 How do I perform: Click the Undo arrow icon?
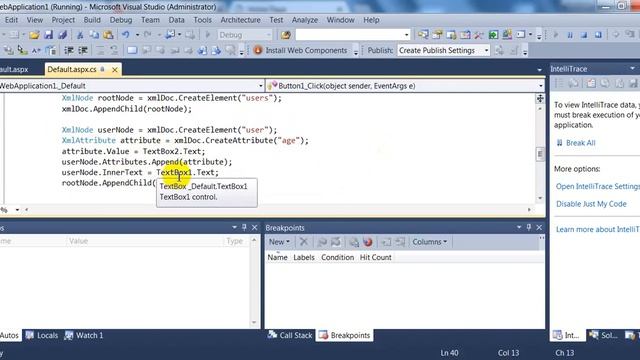(126, 35)
